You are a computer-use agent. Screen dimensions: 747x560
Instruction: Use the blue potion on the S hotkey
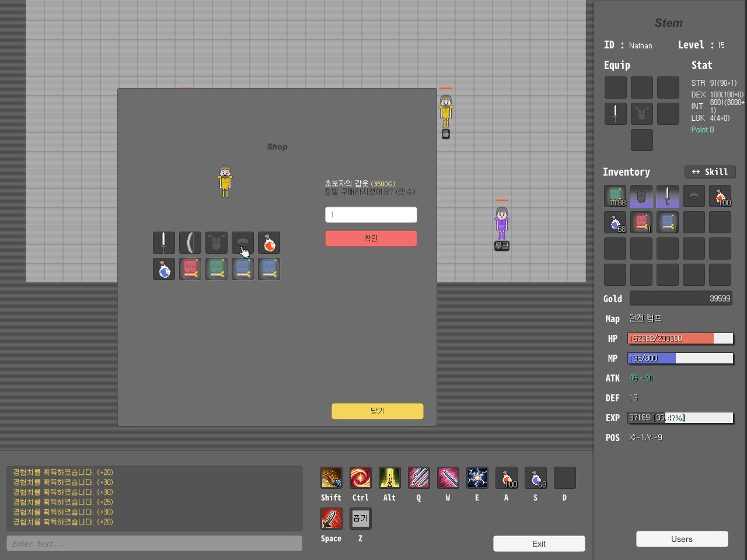535,478
